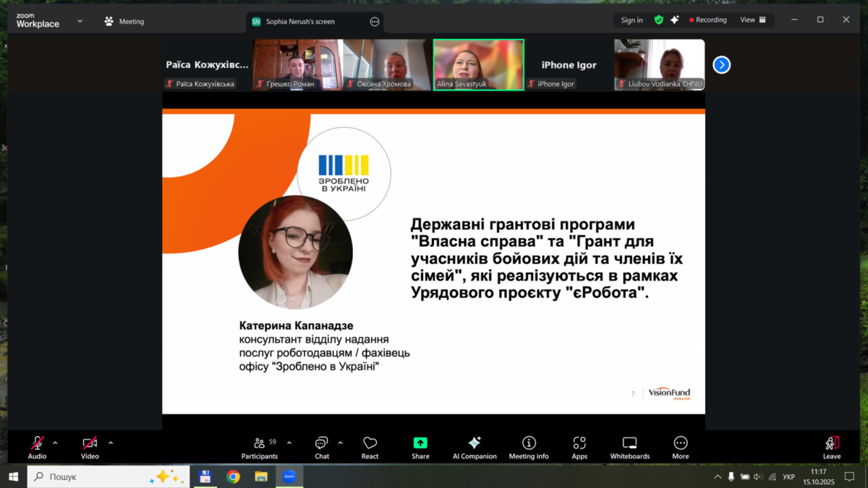Open the Participants panel
868x488 pixels.
pos(259,448)
